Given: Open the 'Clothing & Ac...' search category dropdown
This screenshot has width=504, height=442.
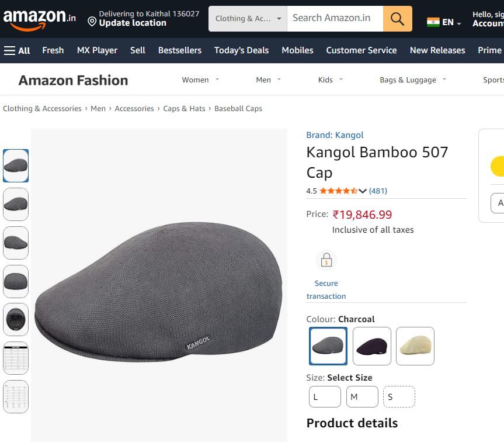Looking at the screenshot, I should [248, 18].
